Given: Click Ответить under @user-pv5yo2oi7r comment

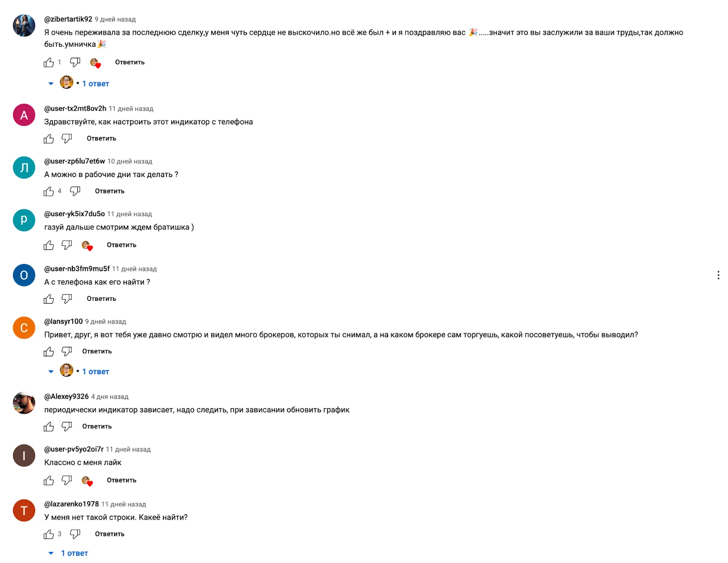Looking at the screenshot, I should [x=121, y=480].
